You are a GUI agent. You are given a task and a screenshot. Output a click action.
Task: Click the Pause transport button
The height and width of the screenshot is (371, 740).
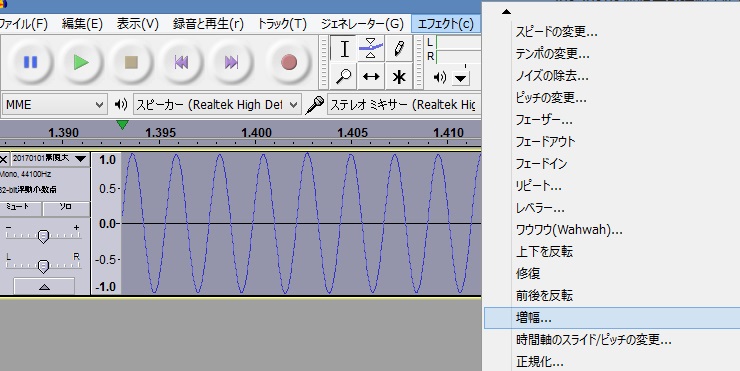[x=30, y=62]
